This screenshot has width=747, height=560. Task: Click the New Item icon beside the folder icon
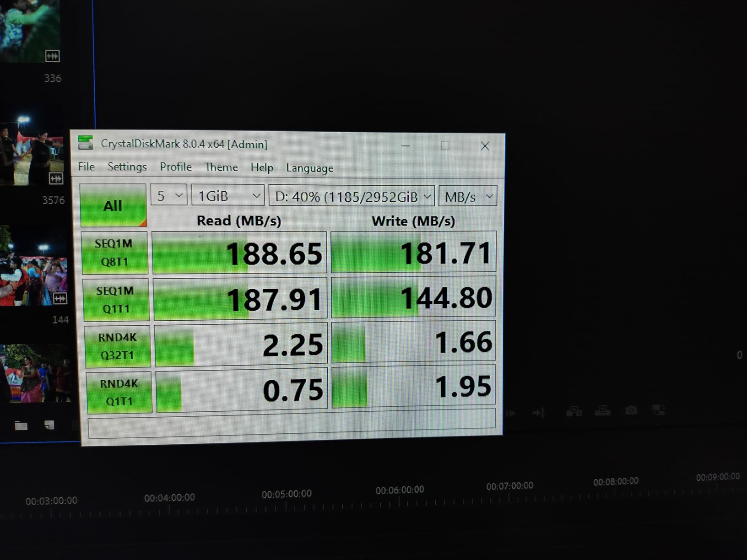coord(49,425)
